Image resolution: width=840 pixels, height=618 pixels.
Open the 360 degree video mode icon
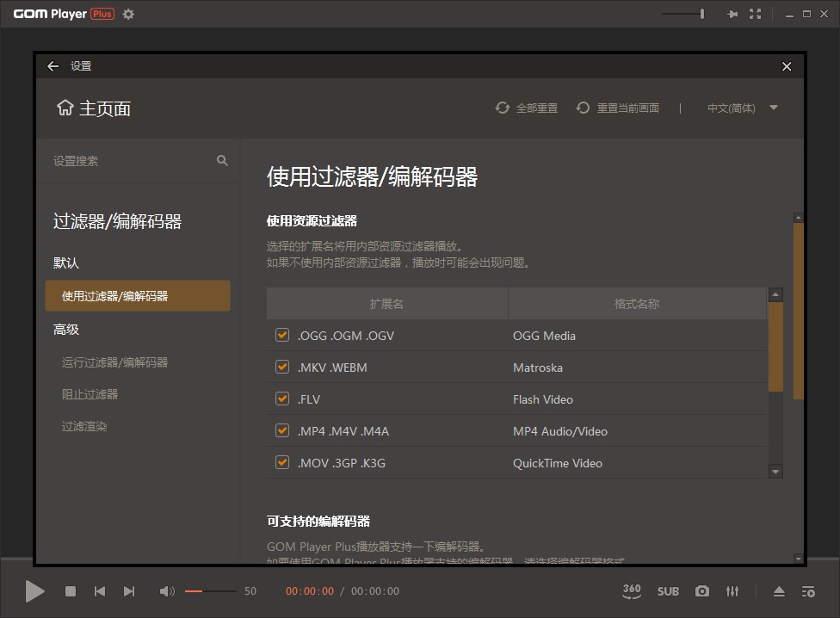[632, 591]
